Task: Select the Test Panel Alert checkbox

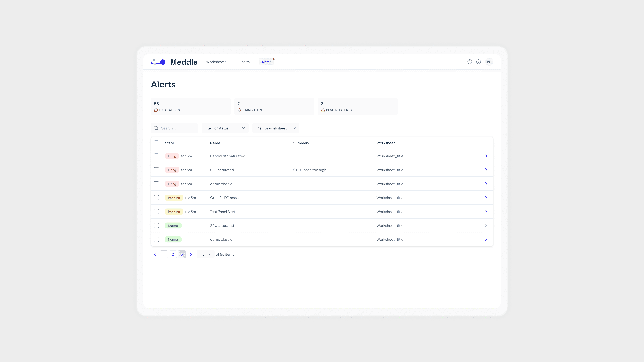Action: tap(156, 212)
